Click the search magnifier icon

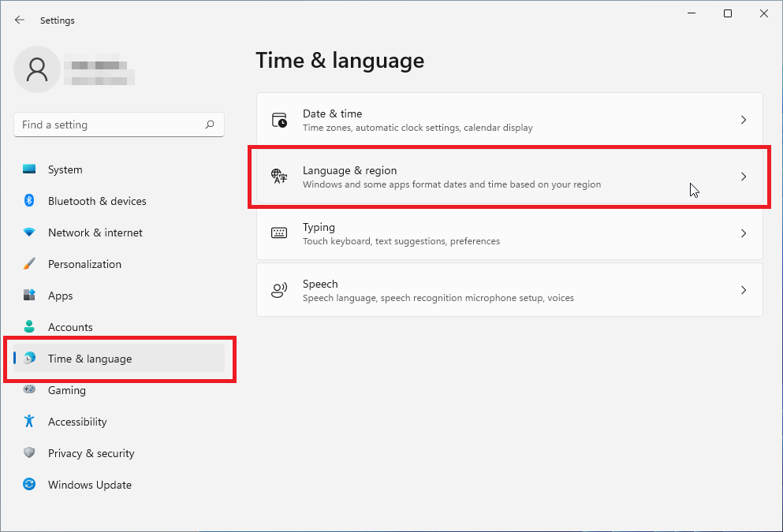[210, 125]
